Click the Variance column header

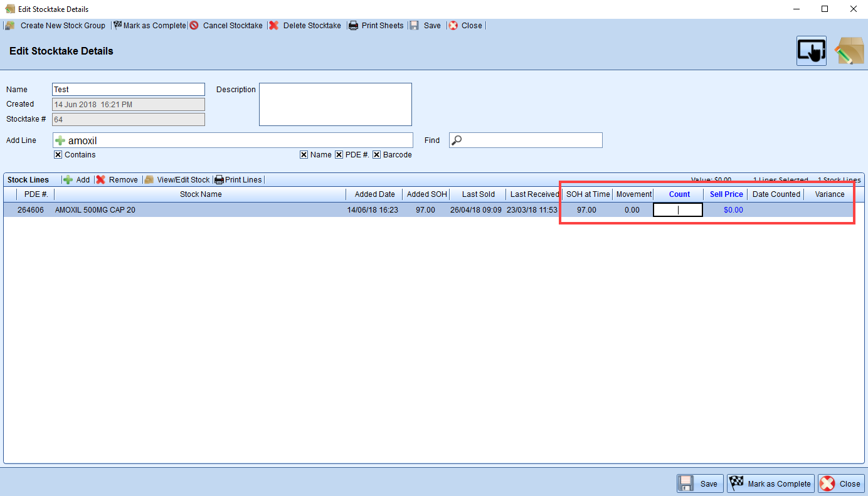pos(830,194)
